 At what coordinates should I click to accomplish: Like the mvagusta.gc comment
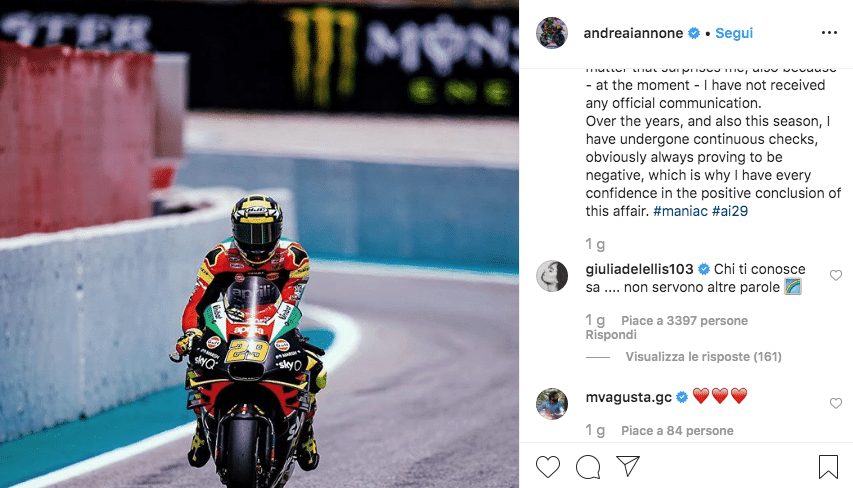point(836,403)
